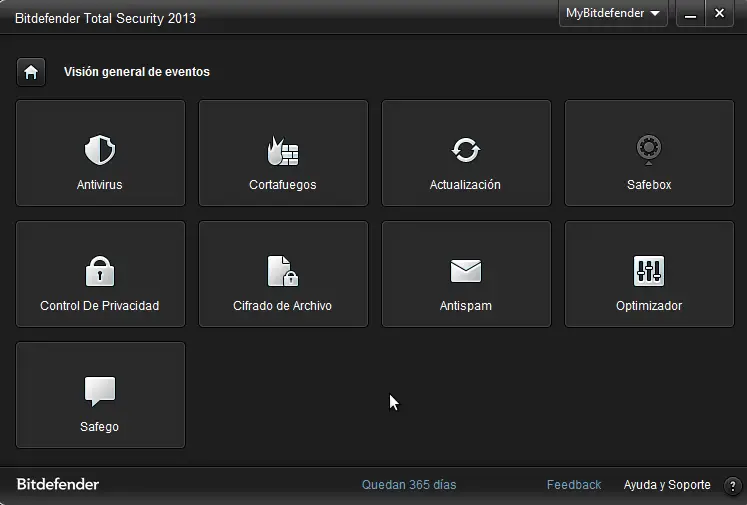Click the Cifrado de Archivo label
This screenshot has width=747, height=505.
283,306
